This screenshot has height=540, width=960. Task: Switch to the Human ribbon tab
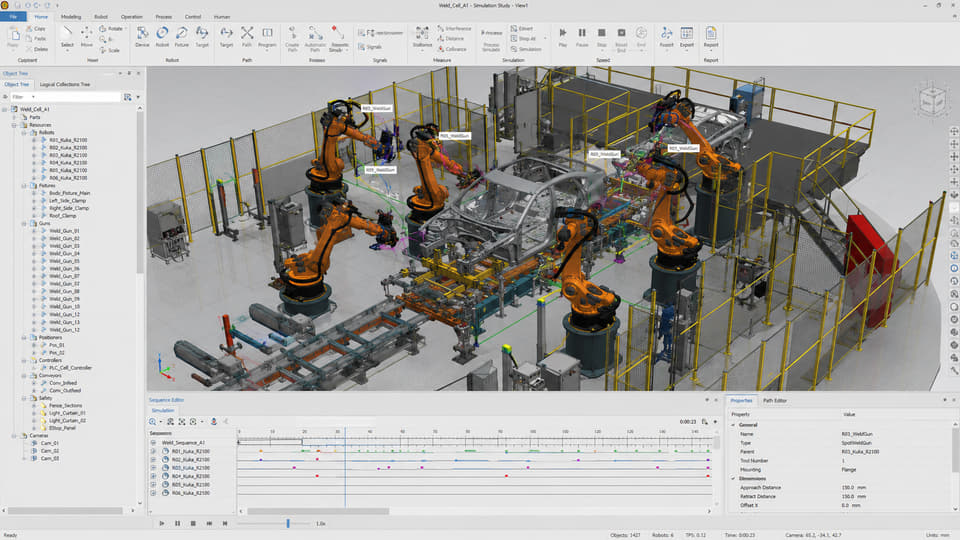pos(222,17)
